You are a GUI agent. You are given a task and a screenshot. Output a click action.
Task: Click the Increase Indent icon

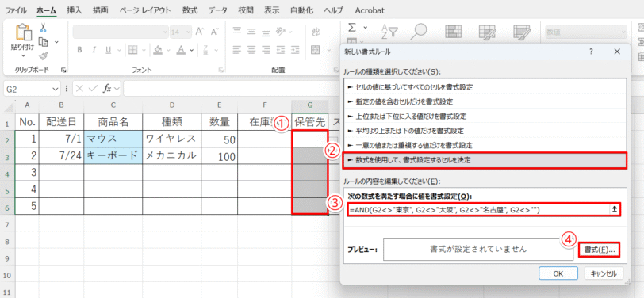pyautogui.click(x=295, y=50)
